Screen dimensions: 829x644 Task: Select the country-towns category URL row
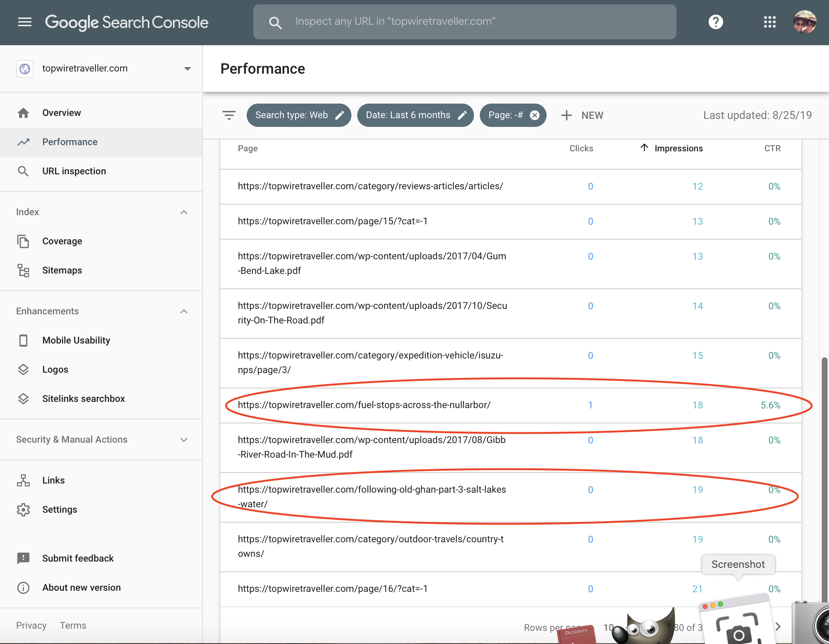click(x=510, y=547)
